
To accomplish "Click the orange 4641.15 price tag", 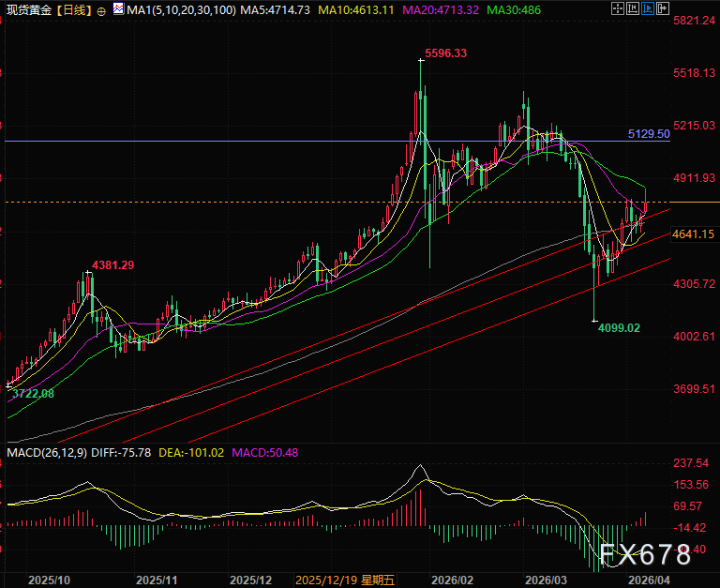I will (694, 234).
